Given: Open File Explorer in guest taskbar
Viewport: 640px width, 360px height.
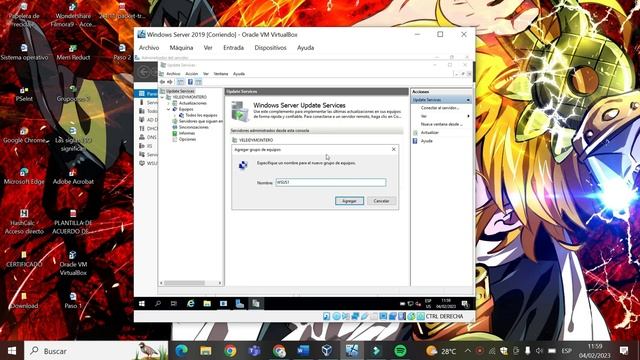Looking at the screenshot, I should pyautogui.click(x=207, y=304).
